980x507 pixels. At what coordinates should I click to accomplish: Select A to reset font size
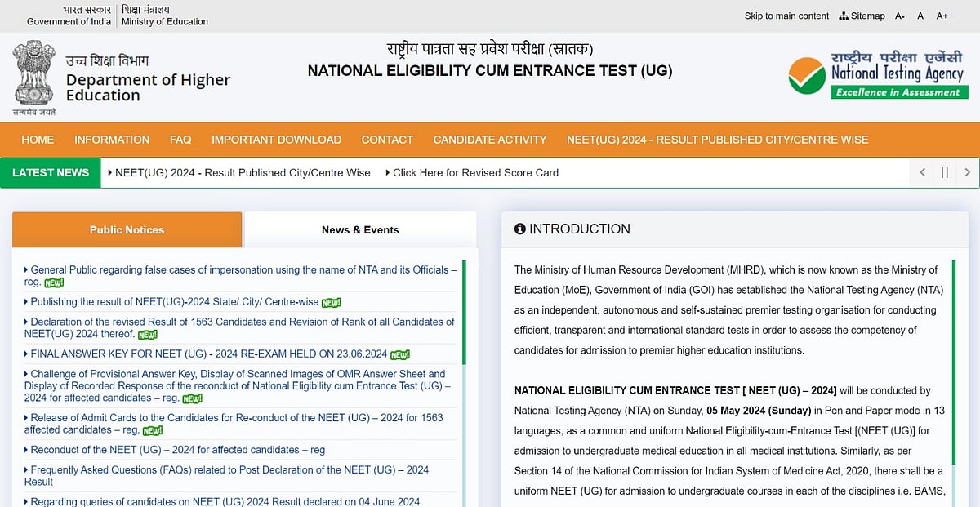pos(920,16)
